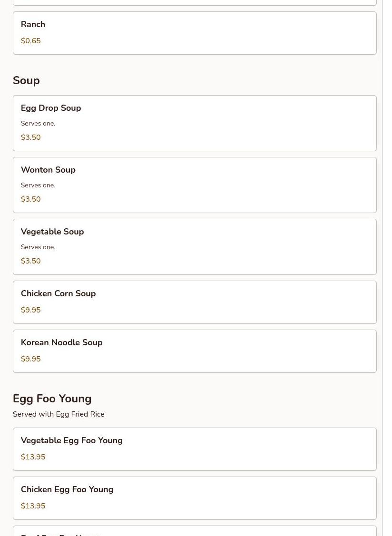Screen dimensions: 392x536
Task: Click Wonton Soup's Serves one description
Action: coord(38,185)
